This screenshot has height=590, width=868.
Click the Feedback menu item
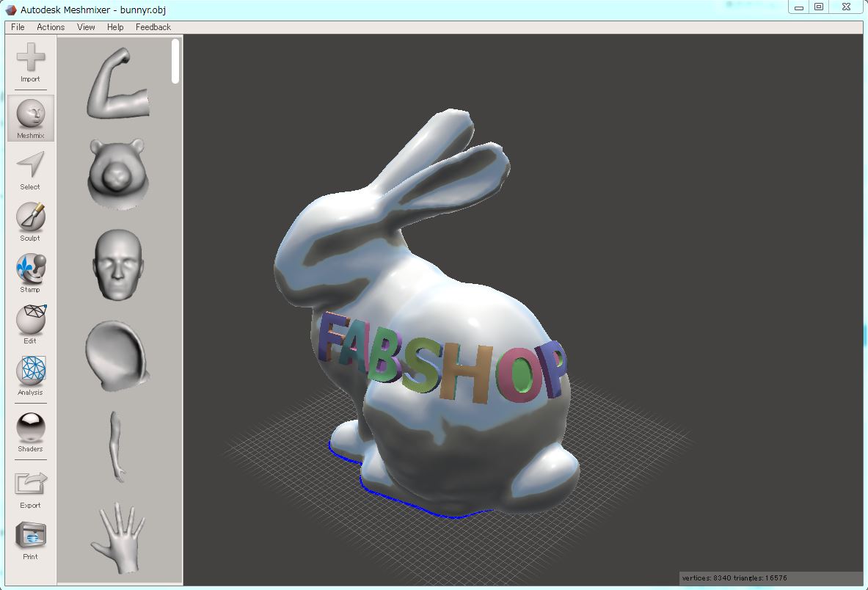coord(153,27)
